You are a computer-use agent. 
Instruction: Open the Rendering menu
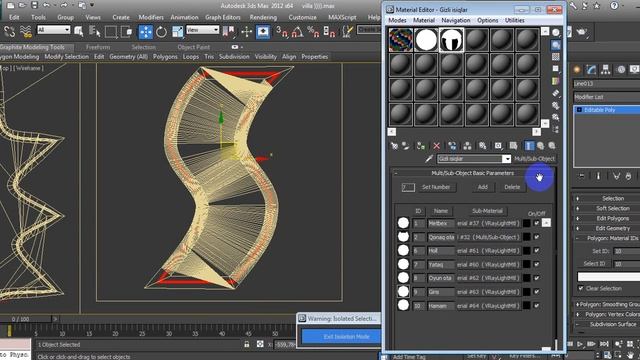click(263, 17)
